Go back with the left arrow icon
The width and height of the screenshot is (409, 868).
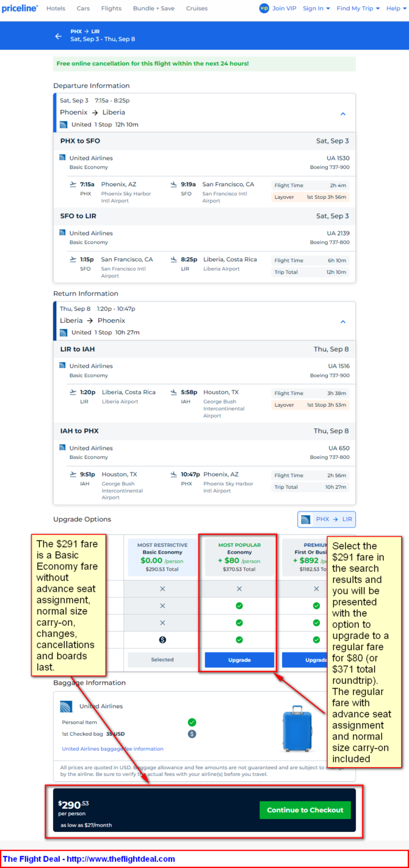[59, 36]
